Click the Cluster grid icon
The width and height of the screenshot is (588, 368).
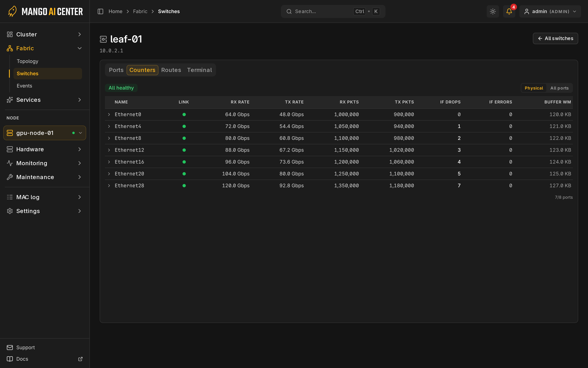click(10, 34)
